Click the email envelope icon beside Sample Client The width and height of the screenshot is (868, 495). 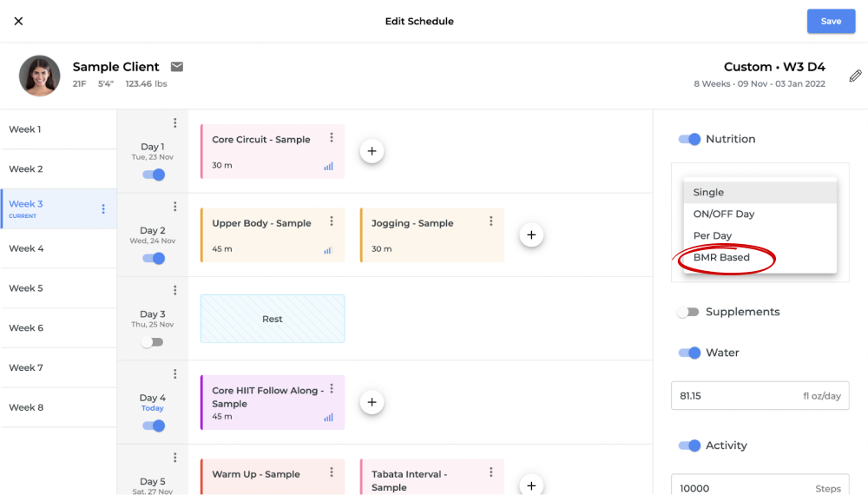pyautogui.click(x=177, y=67)
